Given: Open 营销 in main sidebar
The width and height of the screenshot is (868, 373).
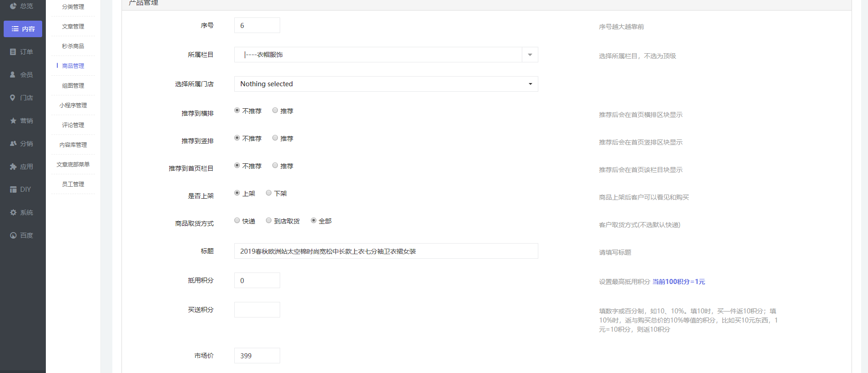Looking at the screenshot, I should (x=23, y=121).
